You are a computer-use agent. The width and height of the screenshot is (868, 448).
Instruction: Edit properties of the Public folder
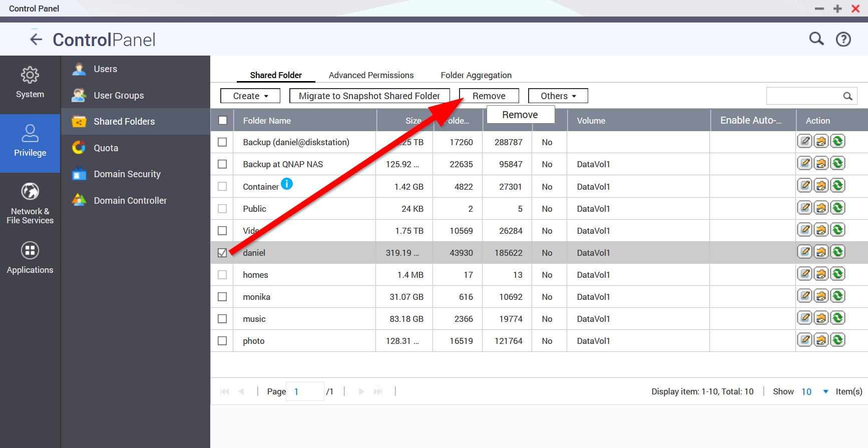(x=804, y=207)
